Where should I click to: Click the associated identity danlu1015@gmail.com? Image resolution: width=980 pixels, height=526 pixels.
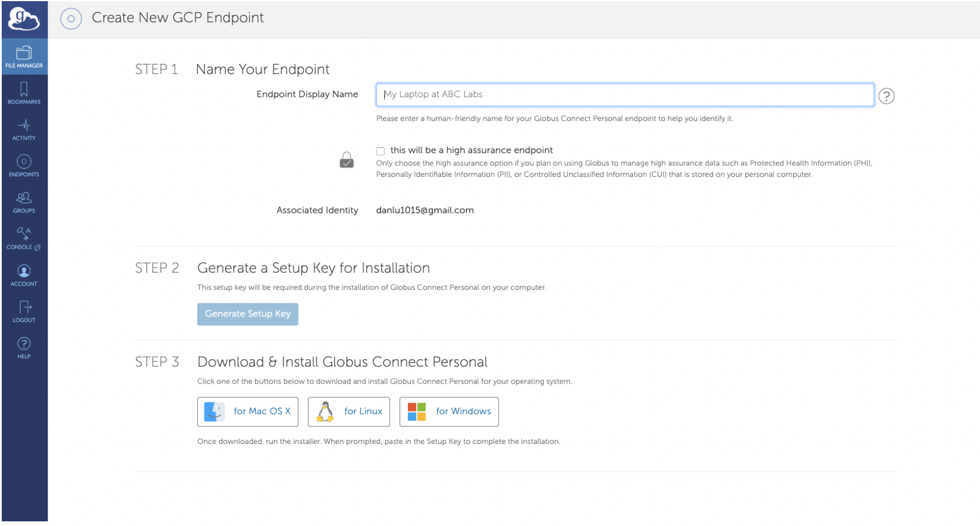425,211
